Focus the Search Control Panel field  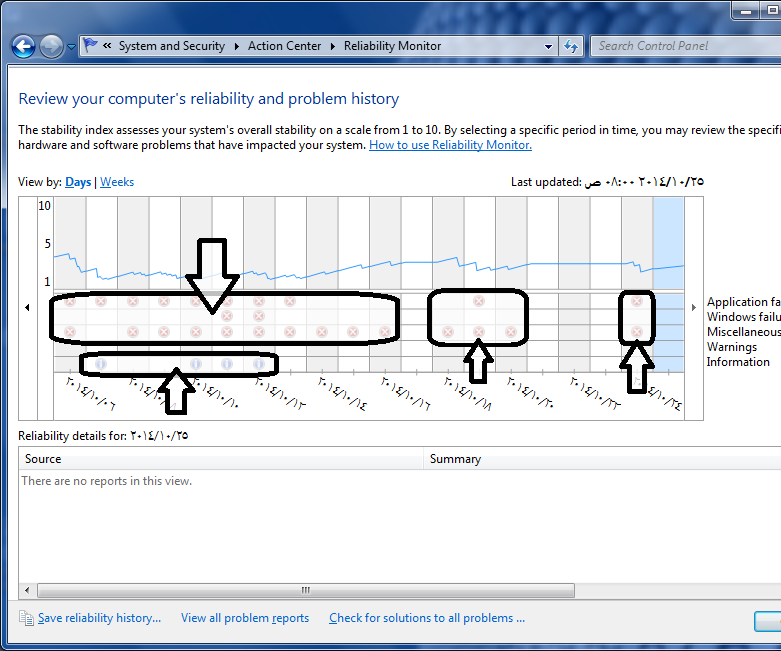685,46
